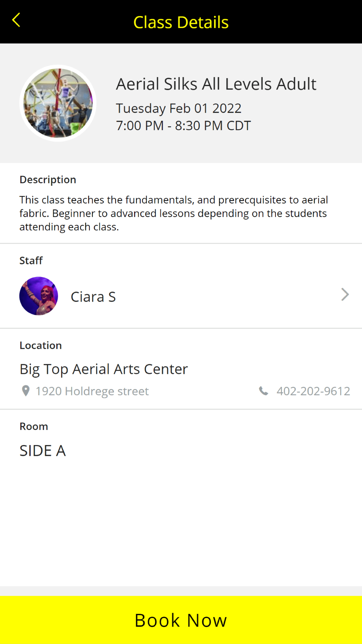Tap the 7:00 PM - 8:30 PM CDT time
The image size is (362, 644).
[x=183, y=126]
